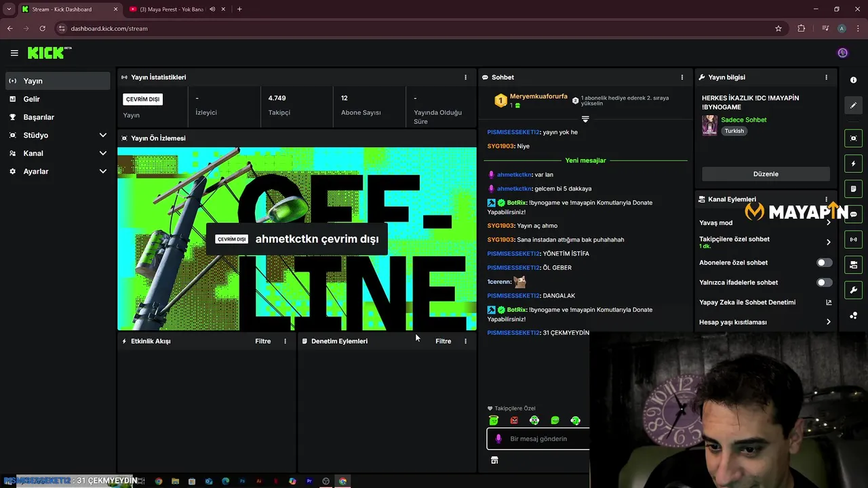Click the chat bubble icon in right toolbar
Viewport: 868px width, 488px height.
click(853, 214)
